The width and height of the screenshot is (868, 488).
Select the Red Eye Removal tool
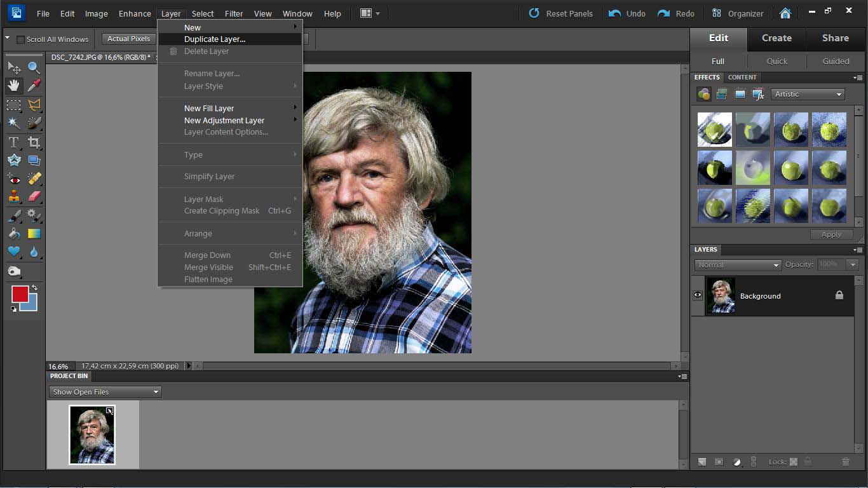point(14,179)
